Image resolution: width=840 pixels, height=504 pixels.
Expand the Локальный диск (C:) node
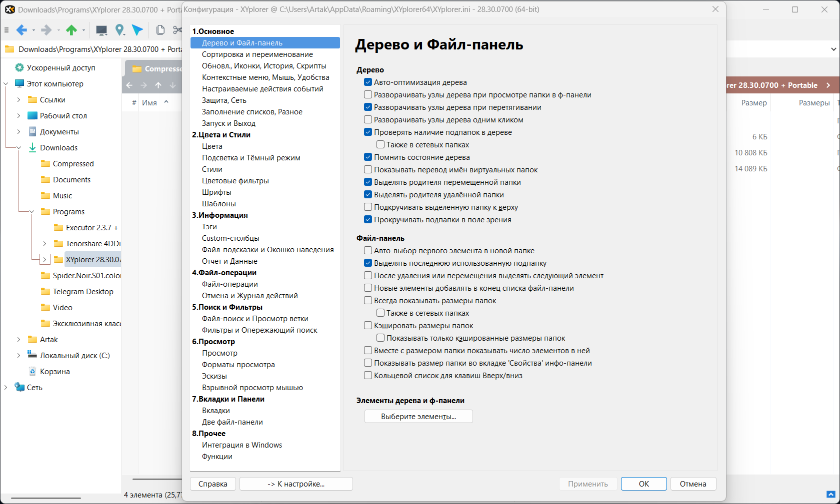tap(19, 356)
